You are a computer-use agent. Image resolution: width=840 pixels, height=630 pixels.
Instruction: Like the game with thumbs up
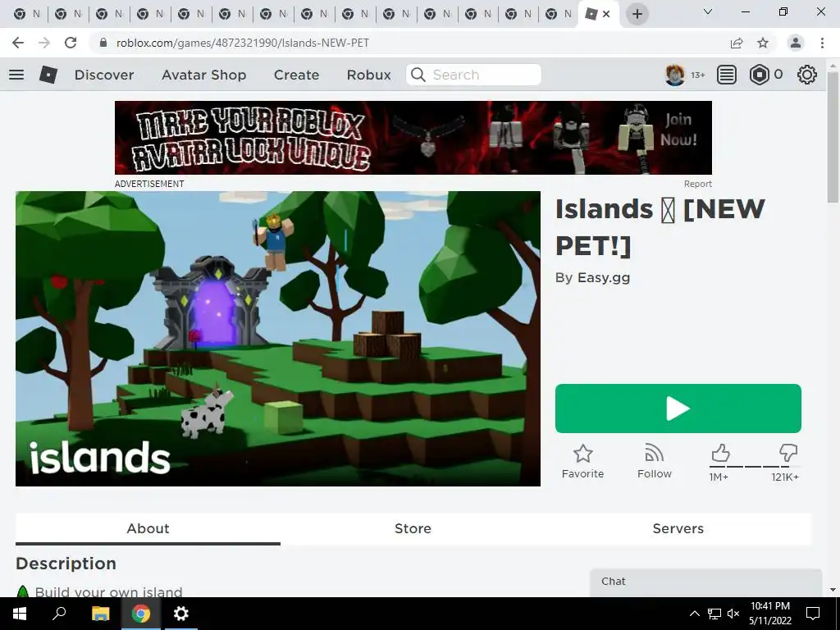point(720,453)
